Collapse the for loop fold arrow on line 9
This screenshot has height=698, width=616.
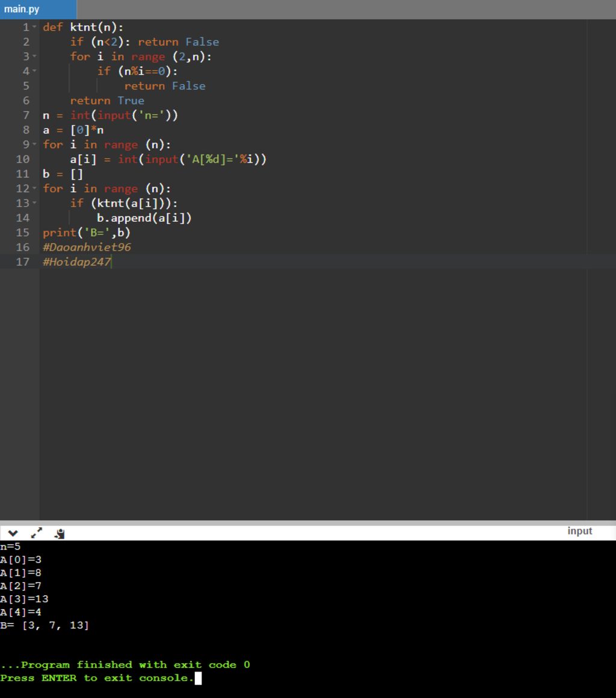pyautogui.click(x=34, y=145)
